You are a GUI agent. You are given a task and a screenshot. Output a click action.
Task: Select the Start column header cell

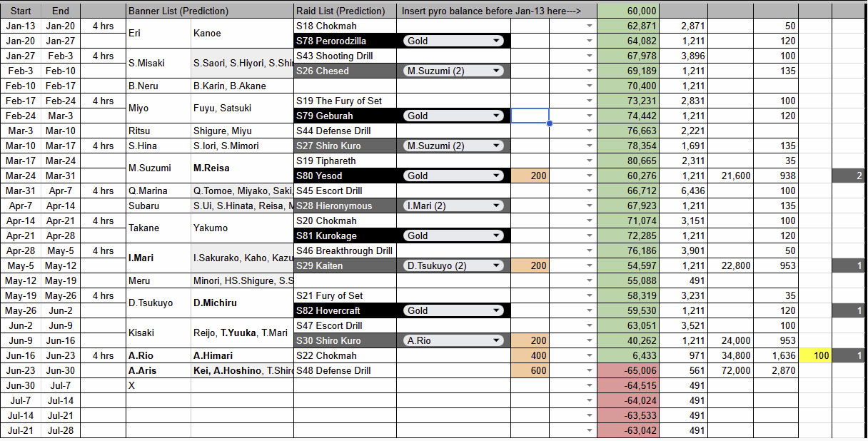tap(21, 11)
